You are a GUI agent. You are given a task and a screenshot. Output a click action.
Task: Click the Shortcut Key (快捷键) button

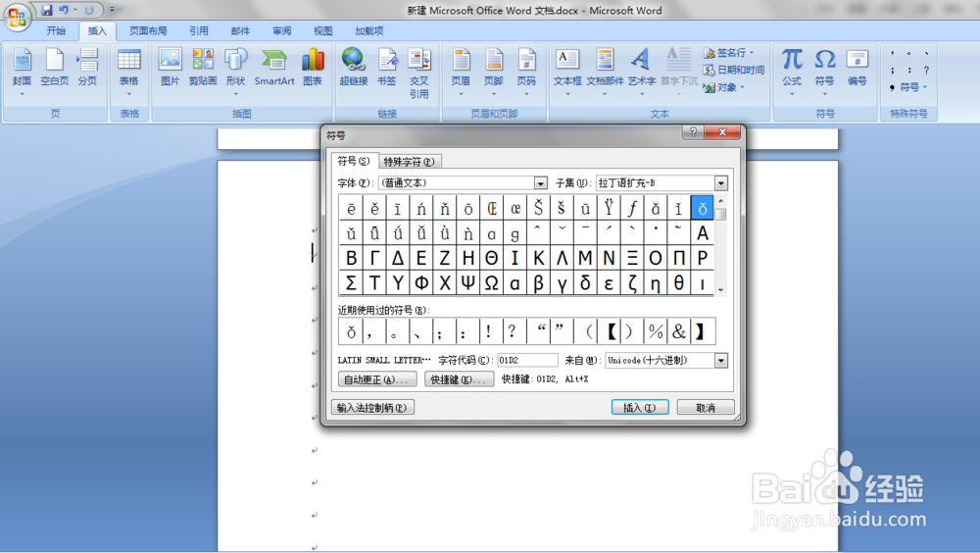[x=460, y=379]
